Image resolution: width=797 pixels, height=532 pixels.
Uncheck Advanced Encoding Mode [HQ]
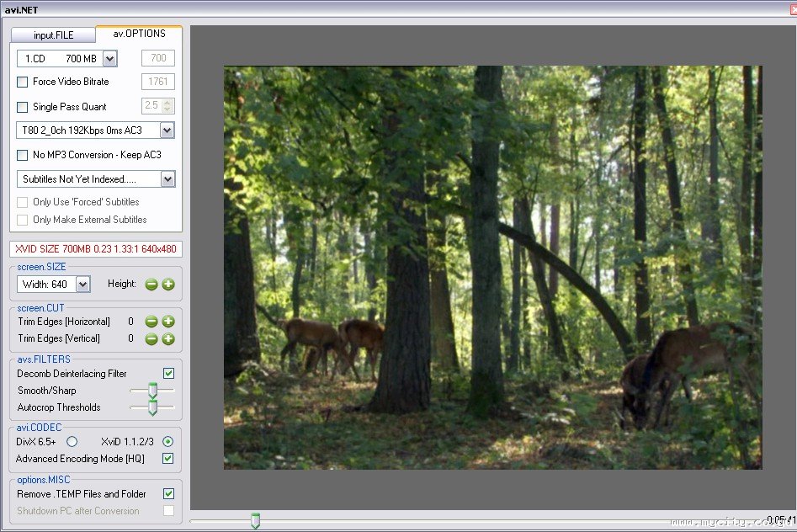coord(167,458)
